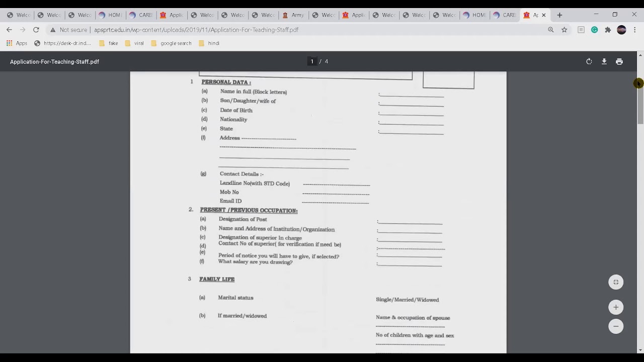Image resolution: width=644 pixels, height=362 pixels.
Task: Reload the current PDF page
Action: tap(36, 30)
